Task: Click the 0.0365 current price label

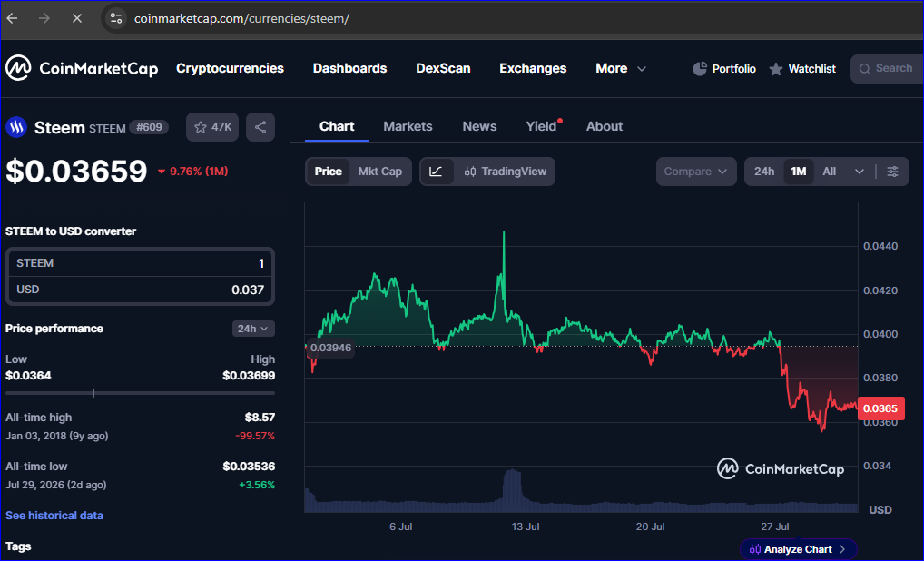Action: pos(880,408)
